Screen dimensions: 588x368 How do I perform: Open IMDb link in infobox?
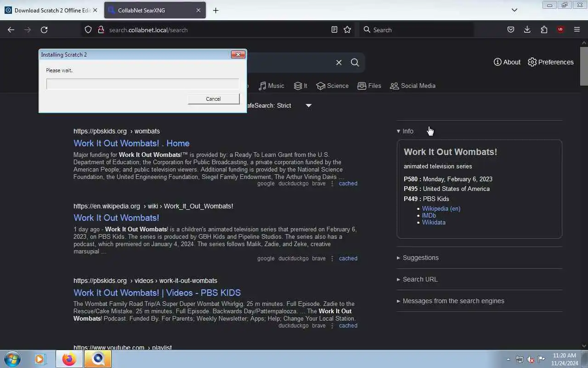pos(429,215)
